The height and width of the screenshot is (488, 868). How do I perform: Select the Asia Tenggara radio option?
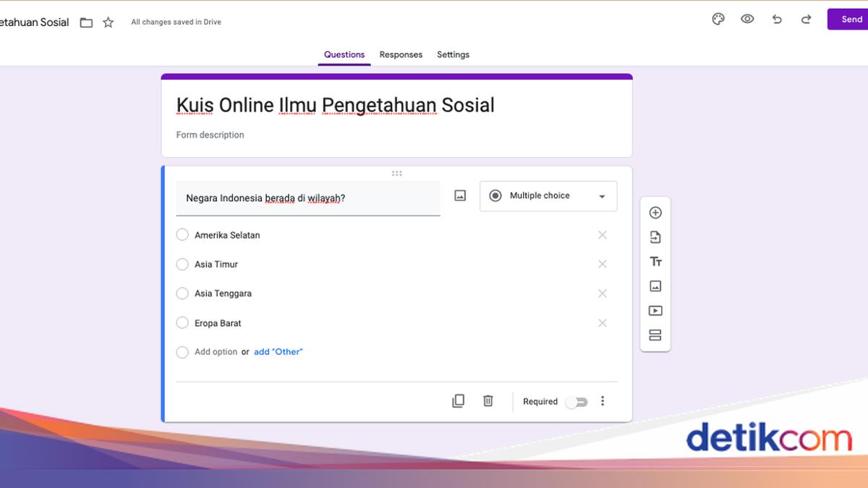[182, 293]
